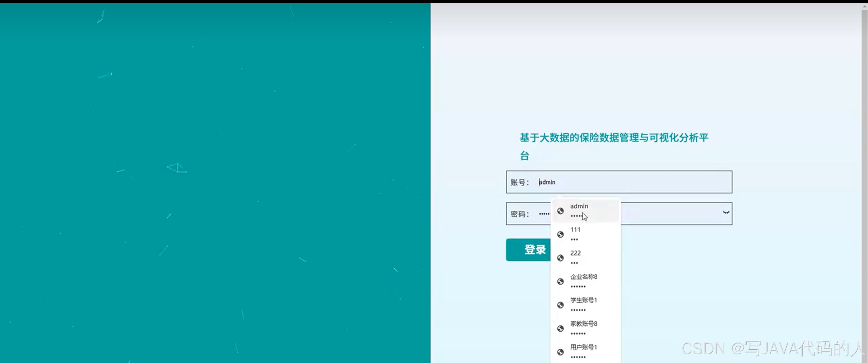Click the key icon beside the 222 entry
868x363 pixels.
point(560,258)
